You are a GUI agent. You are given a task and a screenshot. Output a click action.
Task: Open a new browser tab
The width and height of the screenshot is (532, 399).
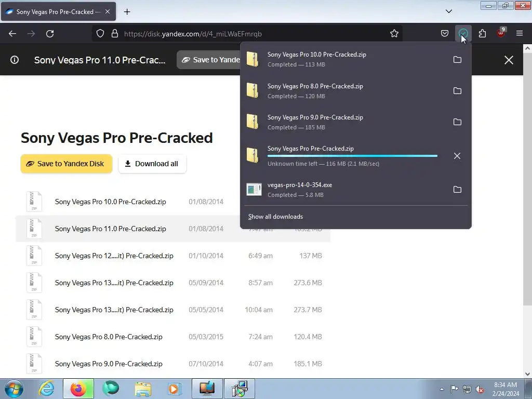coord(127,12)
